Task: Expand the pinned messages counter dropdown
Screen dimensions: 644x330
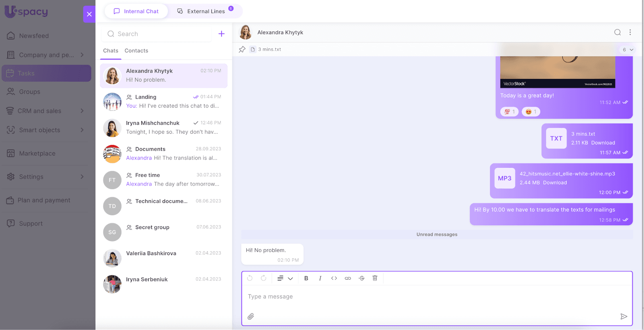Action: coord(627,50)
